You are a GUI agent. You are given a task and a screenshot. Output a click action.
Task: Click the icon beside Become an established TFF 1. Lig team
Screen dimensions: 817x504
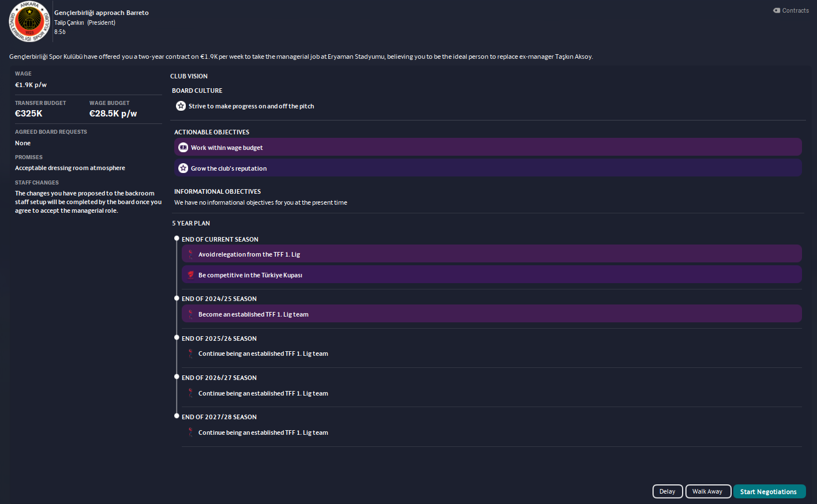(190, 314)
